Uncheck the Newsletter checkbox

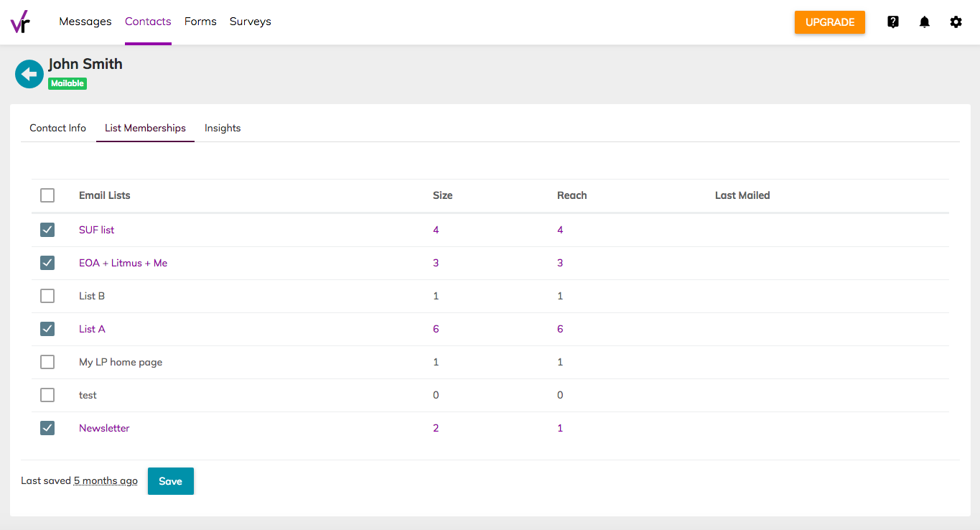[x=47, y=428]
